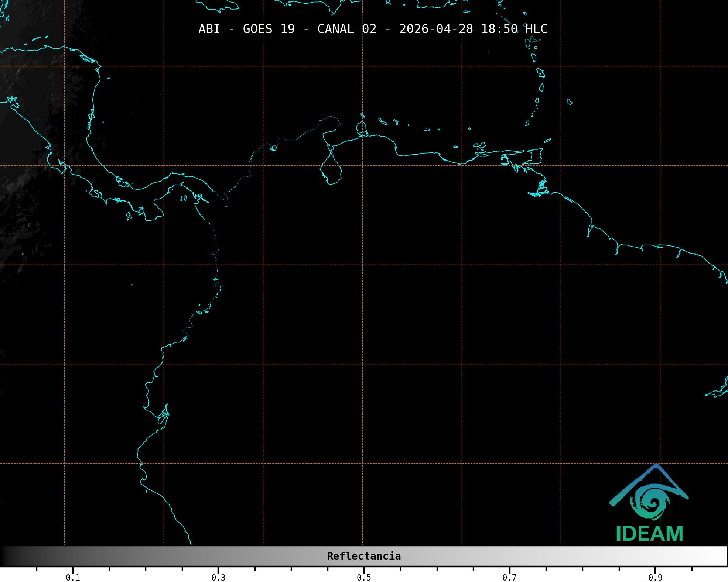Click the 0.7 colorbar tick label

[509, 578]
